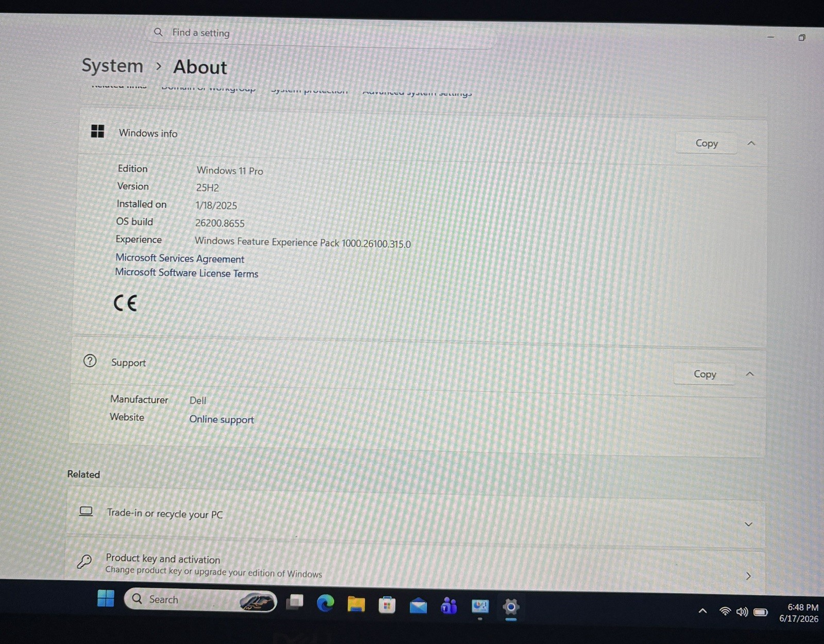Collapse the Support section
Image resolution: width=824 pixels, height=644 pixels.
click(750, 374)
